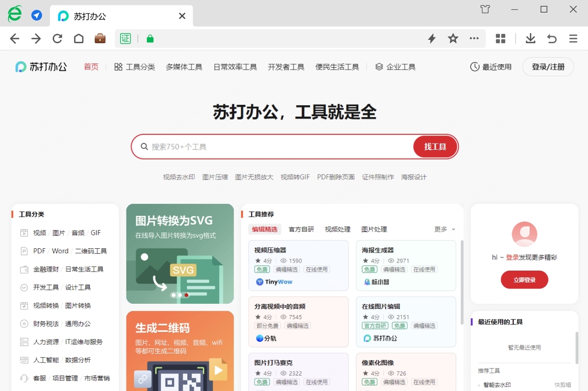The height and width of the screenshot is (391, 588).
Task: Click the user avatar icon in login card
Action: tap(524, 234)
